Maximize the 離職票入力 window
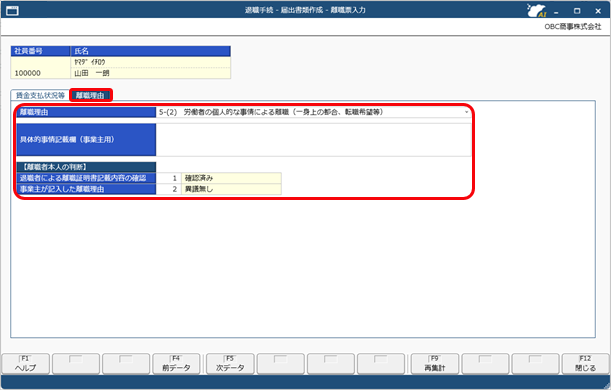The height and width of the screenshot is (390, 611). coord(577,11)
